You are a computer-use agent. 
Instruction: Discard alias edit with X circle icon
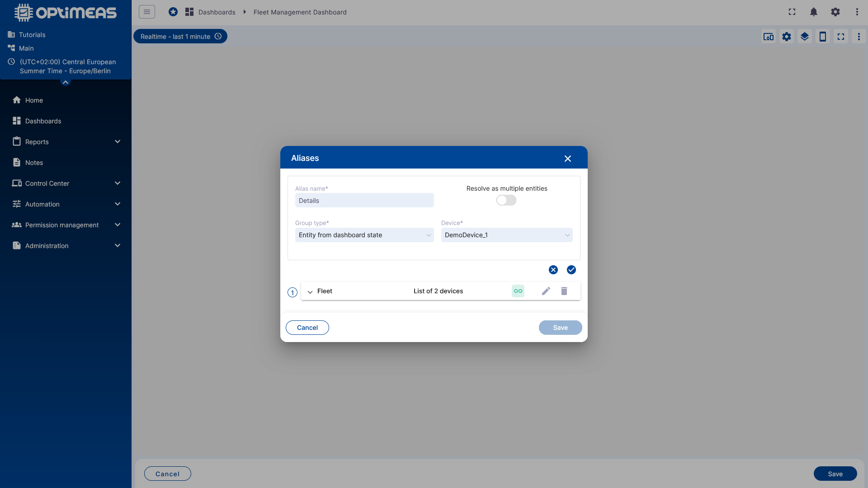point(553,270)
